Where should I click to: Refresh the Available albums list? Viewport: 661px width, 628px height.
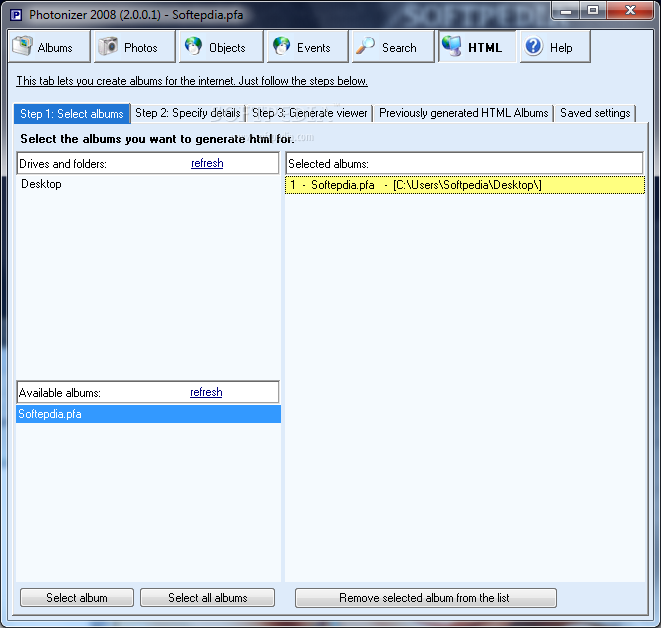coord(206,392)
